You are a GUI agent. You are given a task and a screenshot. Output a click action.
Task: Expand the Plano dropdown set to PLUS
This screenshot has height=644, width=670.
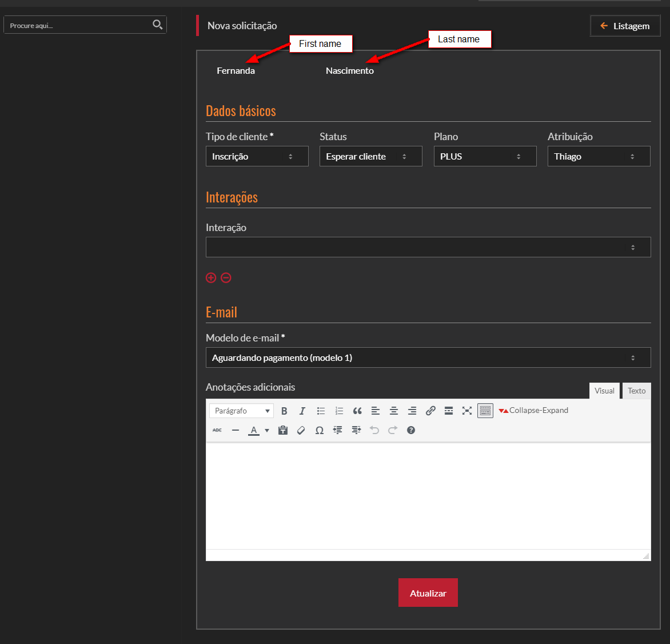click(x=485, y=156)
